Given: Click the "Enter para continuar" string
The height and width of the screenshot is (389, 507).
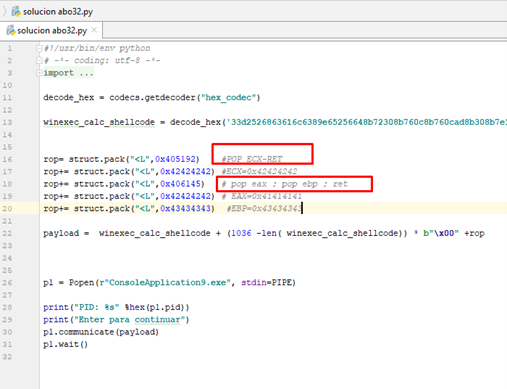Looking at the screenshot, I should [x=129, y=320].
